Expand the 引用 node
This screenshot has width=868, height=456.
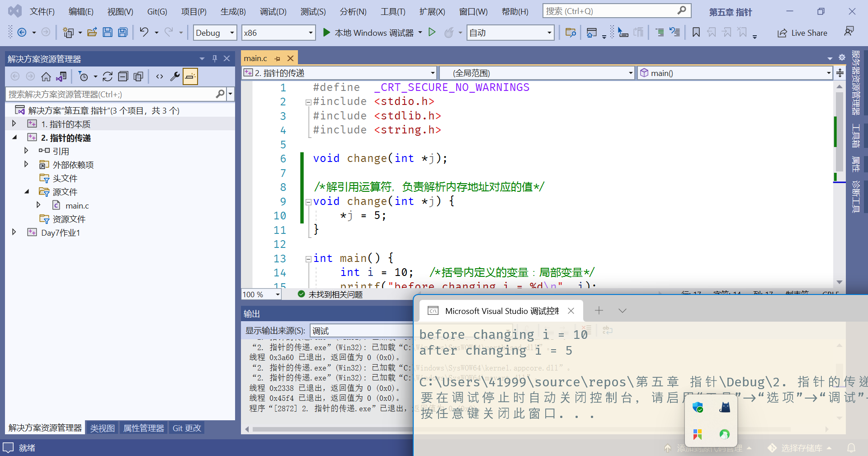(x=26, y=151)
